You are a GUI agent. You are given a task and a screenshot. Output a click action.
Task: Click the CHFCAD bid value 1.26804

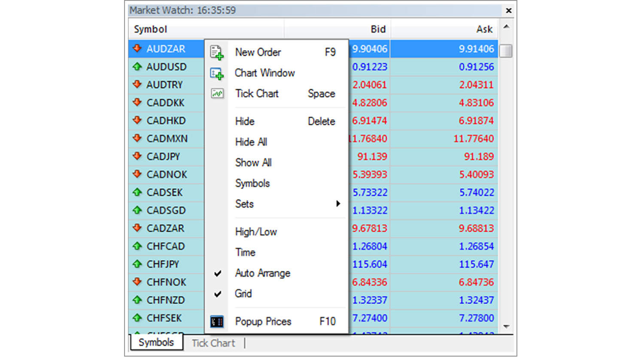point(370,247)
